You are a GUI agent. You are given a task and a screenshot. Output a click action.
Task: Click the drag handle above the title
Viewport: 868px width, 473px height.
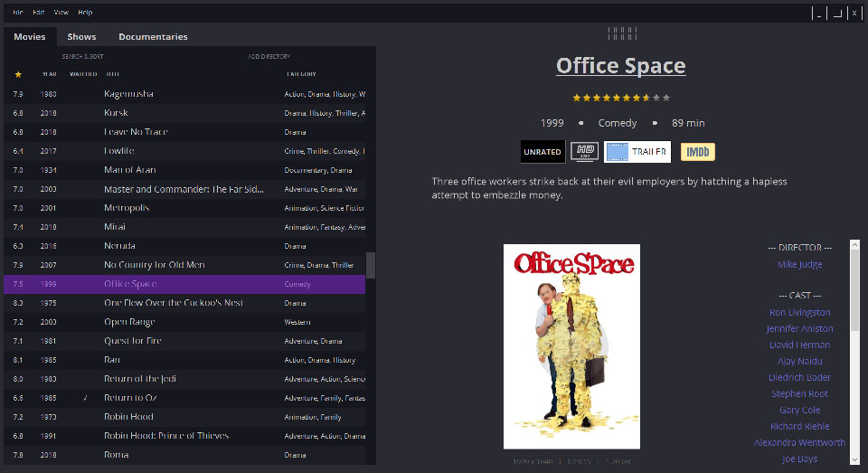[x=622, y=33]
